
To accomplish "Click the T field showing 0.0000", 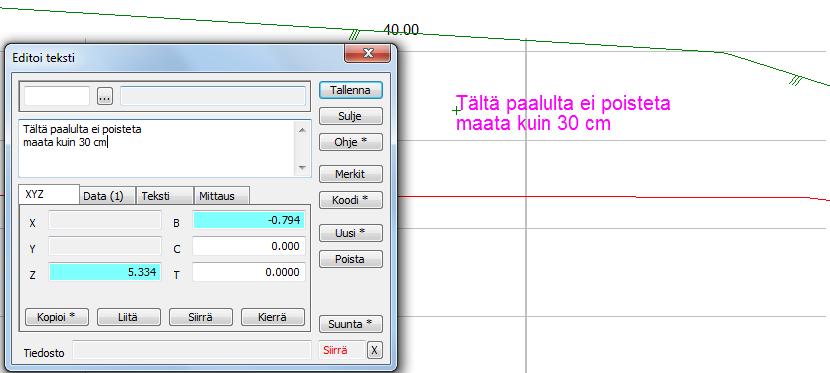I will [249, 272].
